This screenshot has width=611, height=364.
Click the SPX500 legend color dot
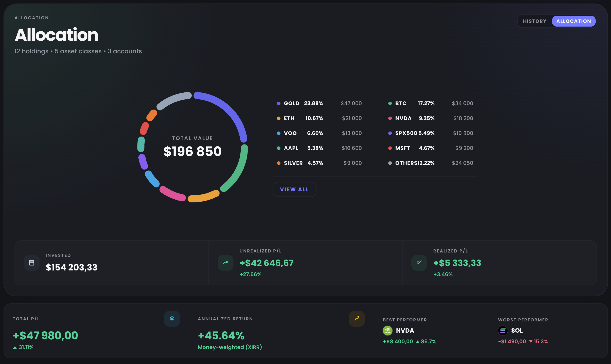coord(390,133)
